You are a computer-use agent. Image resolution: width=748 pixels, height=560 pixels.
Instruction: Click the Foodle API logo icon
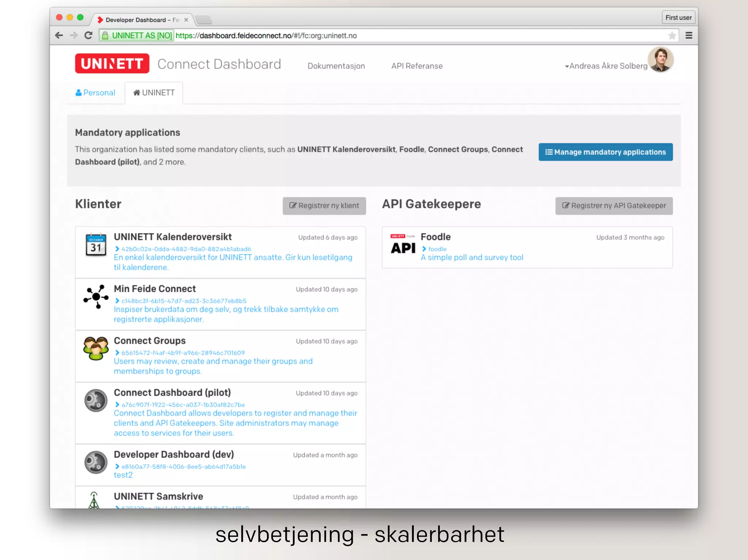pyautogui.click(x=403, y=245)
